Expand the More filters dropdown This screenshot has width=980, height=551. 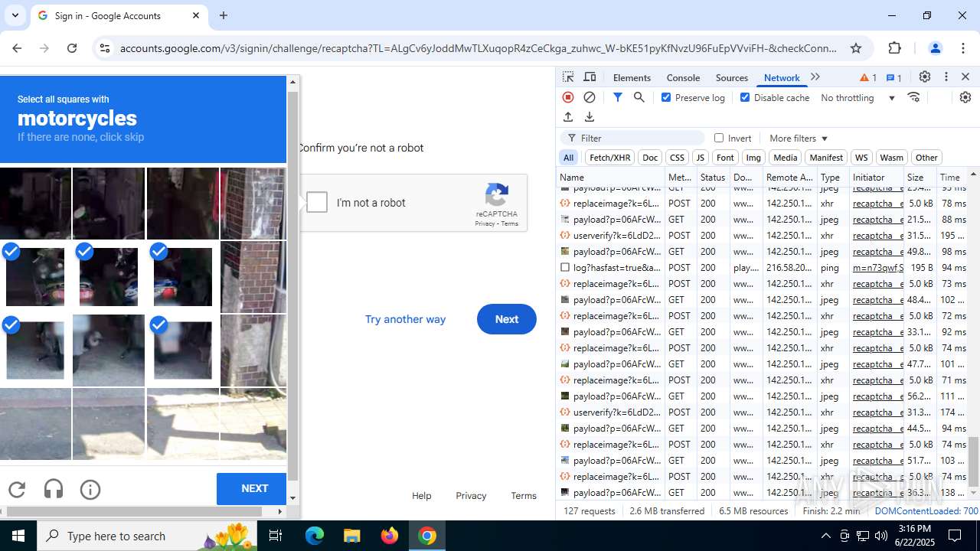[799, 139]
